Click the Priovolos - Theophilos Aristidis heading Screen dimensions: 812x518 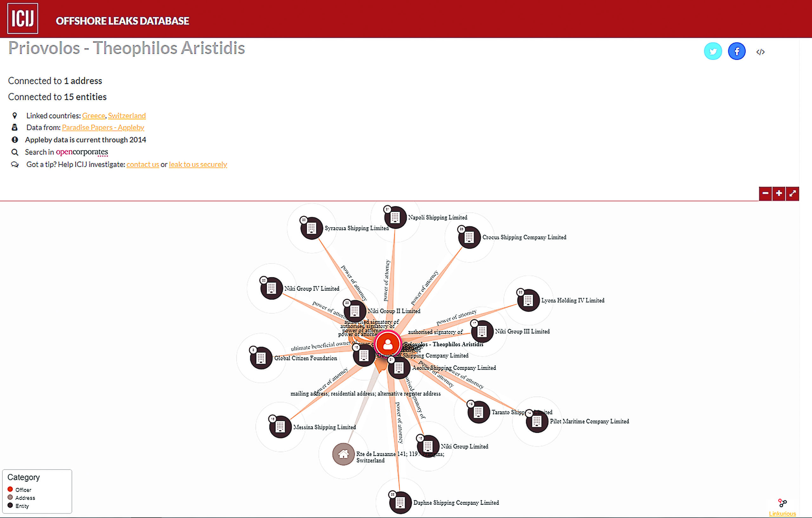point(127,48)
